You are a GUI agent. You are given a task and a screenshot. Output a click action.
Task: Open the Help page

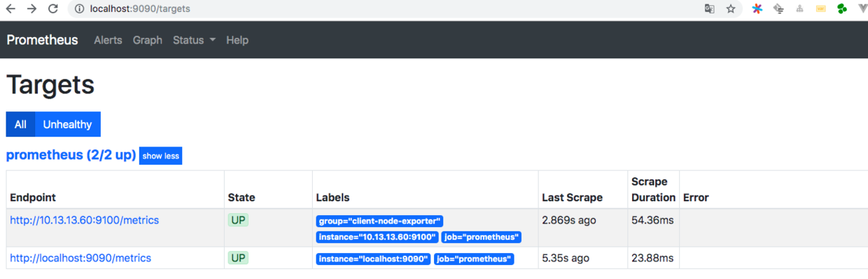click(237, 40)
